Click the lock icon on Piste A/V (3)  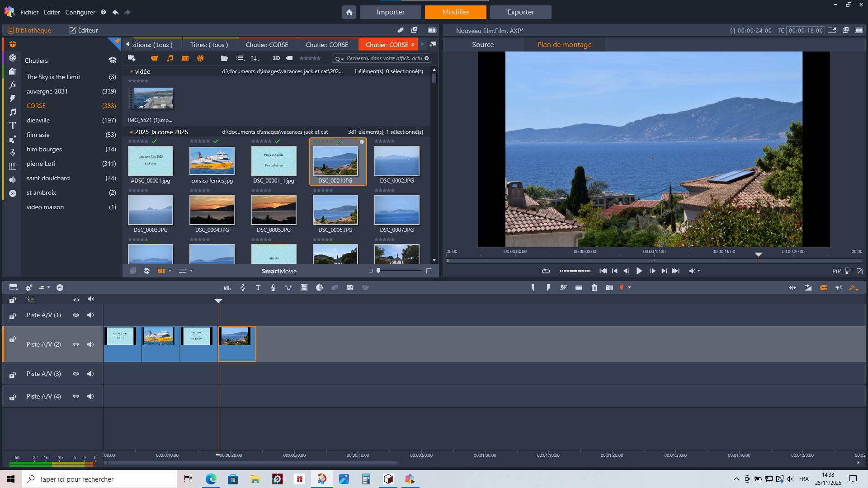tap(12, 374)
